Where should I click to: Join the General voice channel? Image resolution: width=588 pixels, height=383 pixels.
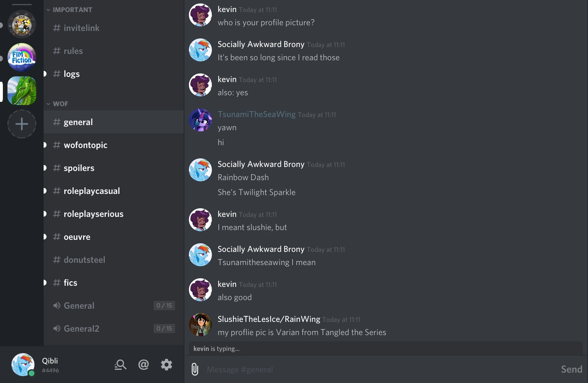[114, 306]
